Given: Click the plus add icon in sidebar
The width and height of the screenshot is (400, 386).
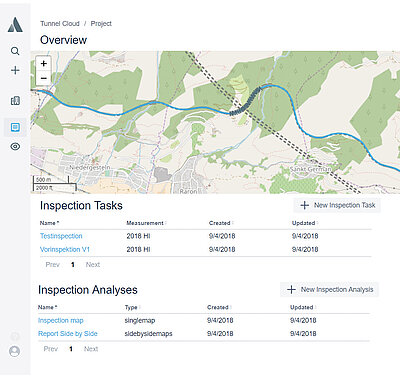Looking at the screenshot, I should tap(15, 70).
